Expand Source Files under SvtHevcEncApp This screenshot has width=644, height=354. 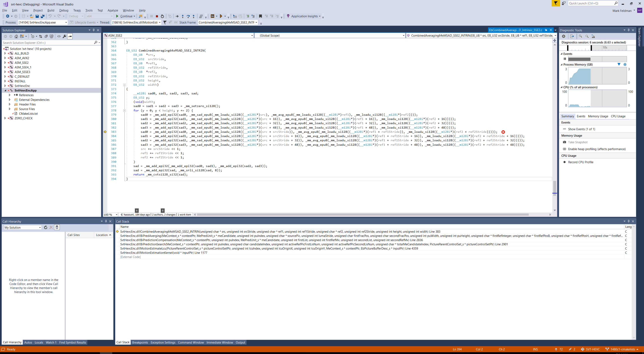(x=10, y=109)
